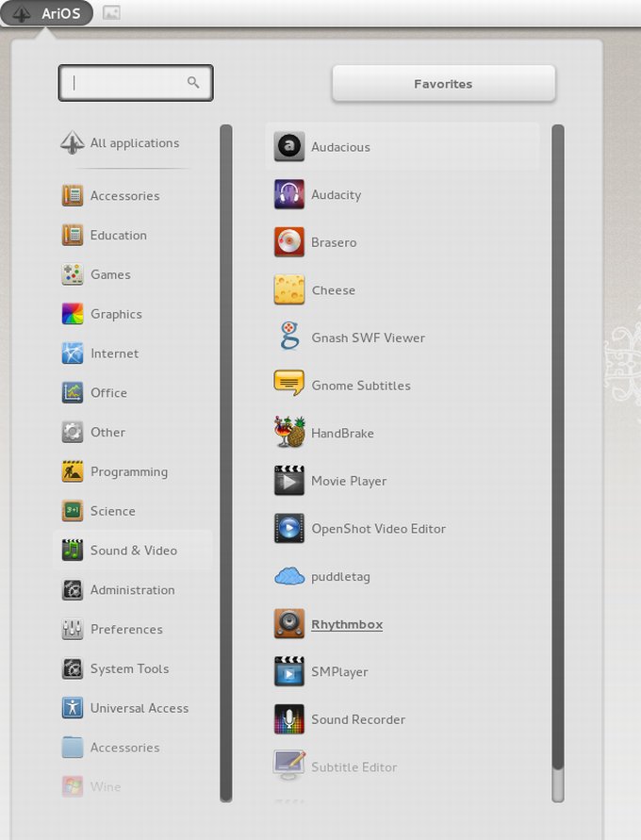Open the Programming category icon
Screen dimensions: 641x840
click(x=73, y=471)
